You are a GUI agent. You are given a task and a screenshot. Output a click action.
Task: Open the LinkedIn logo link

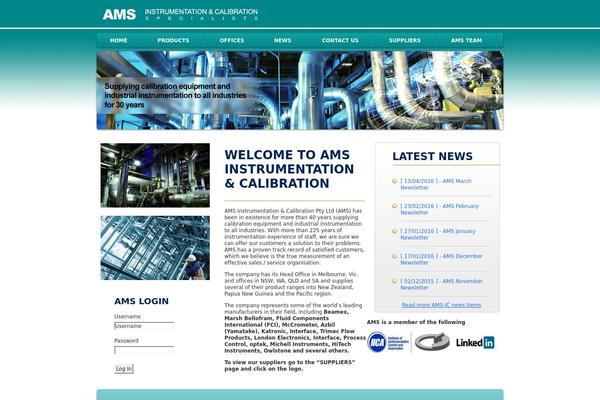click(x=475, y=342)
